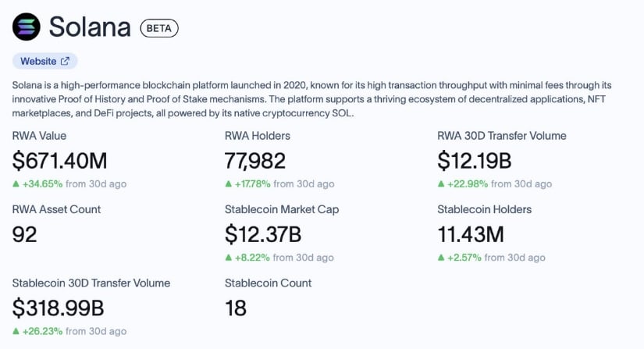Viewport: 644px width, 349px height.
Task: Select the Stablecoin Count value 18
Action: [x=236, y=308]
